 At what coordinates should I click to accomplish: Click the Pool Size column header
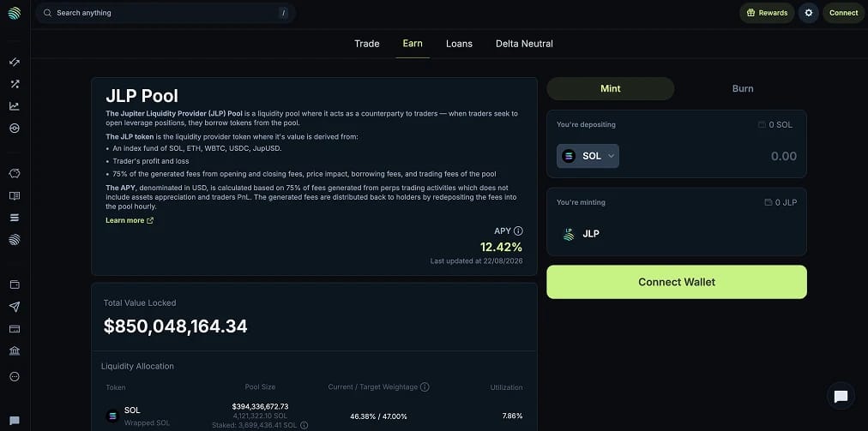(260, 386)
